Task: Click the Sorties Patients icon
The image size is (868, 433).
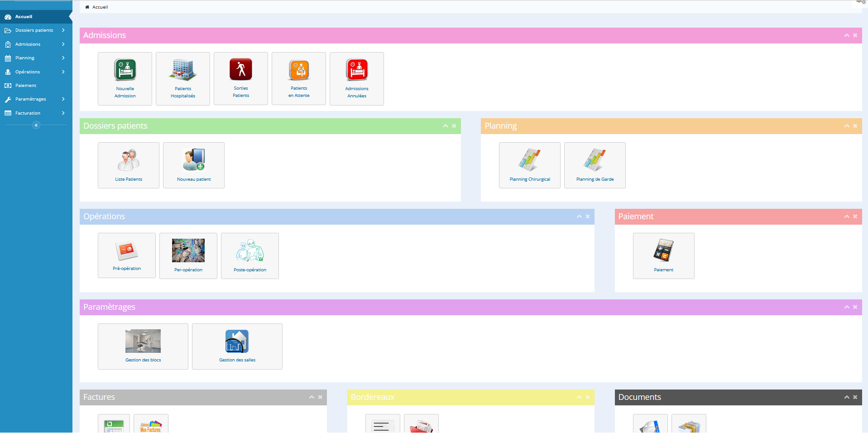Action: pos(241,70)
